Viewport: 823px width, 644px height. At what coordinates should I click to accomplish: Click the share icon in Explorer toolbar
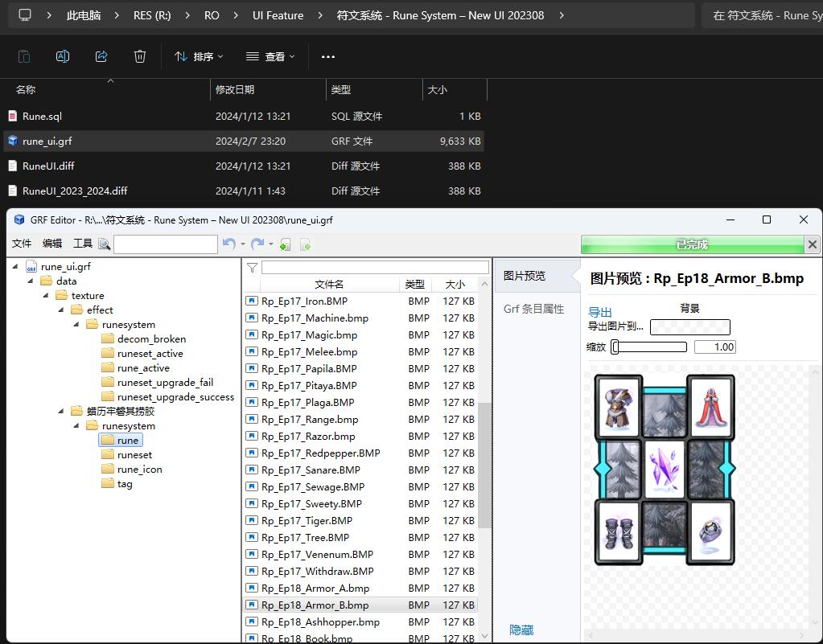(x=101, y=56)
